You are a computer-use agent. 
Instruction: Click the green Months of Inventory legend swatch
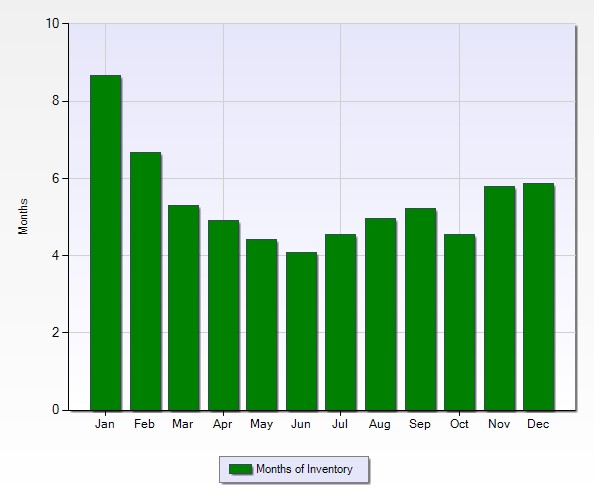[x=240, y=469]
